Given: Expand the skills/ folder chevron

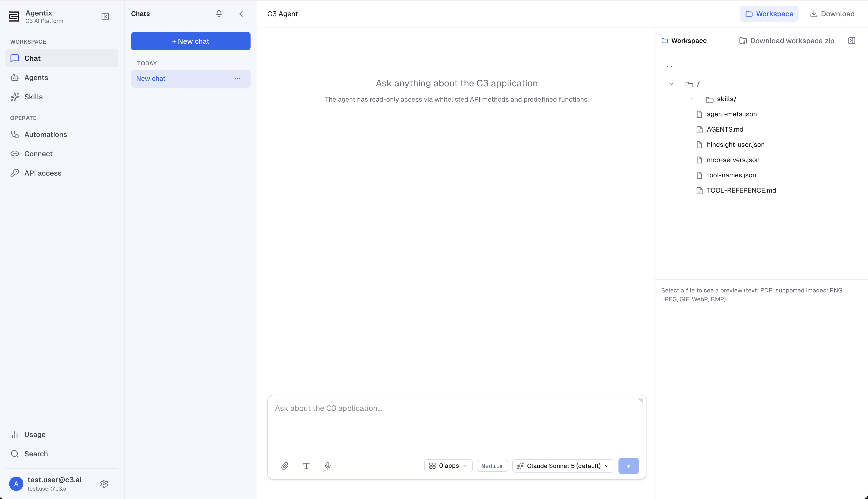Looking at the screenshot, I should [x=691, y=99].
